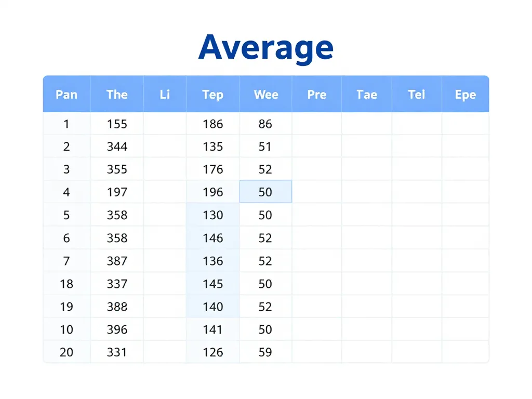
Task: Select the highlighted cell with 50
Action: [265, 192]
